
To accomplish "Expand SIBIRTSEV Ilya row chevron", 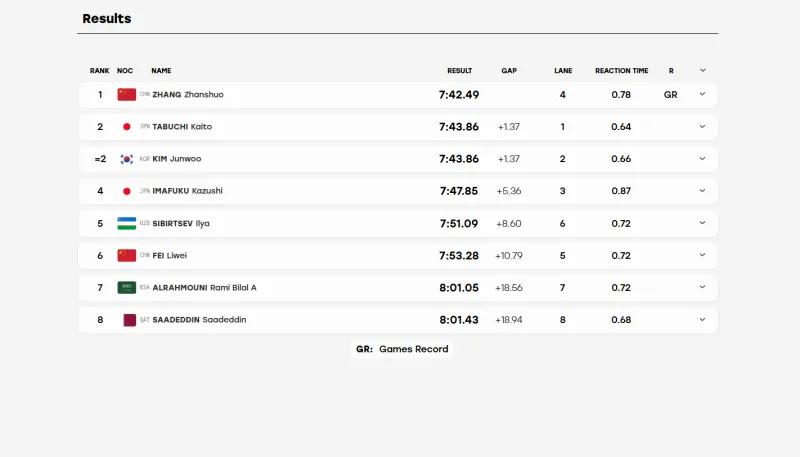I will click(x=703, y=223).
